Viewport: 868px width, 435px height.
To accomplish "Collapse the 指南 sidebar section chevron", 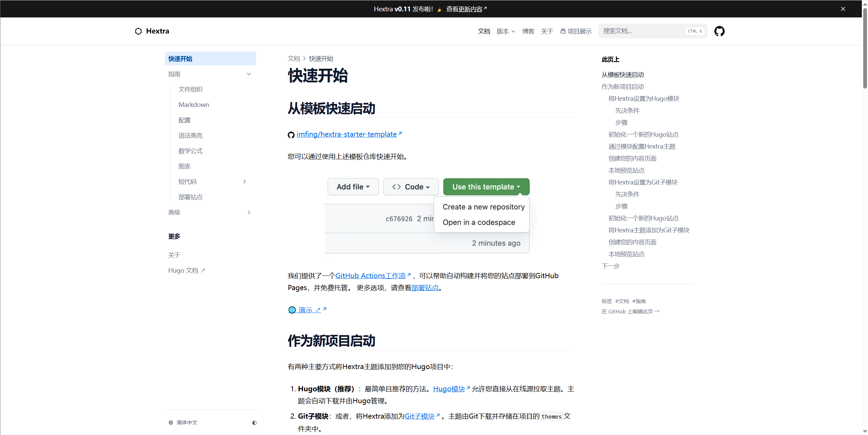I will [x=249, y=74].
